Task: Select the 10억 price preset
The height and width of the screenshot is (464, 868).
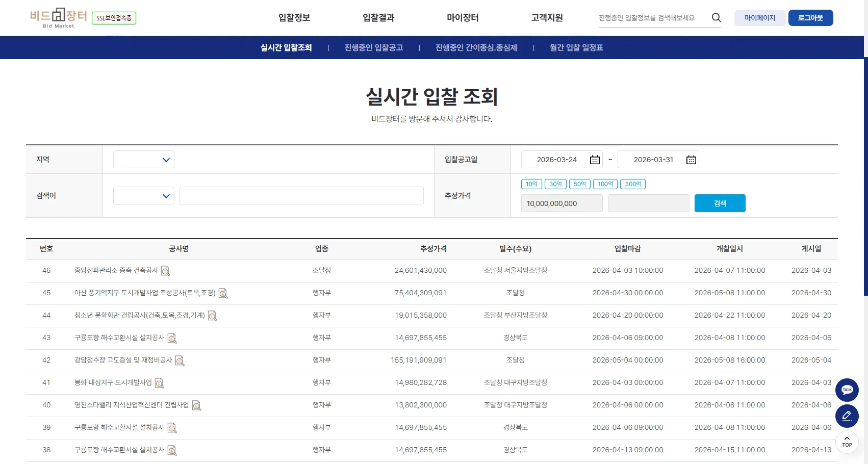Action: [x=531, y=184]
